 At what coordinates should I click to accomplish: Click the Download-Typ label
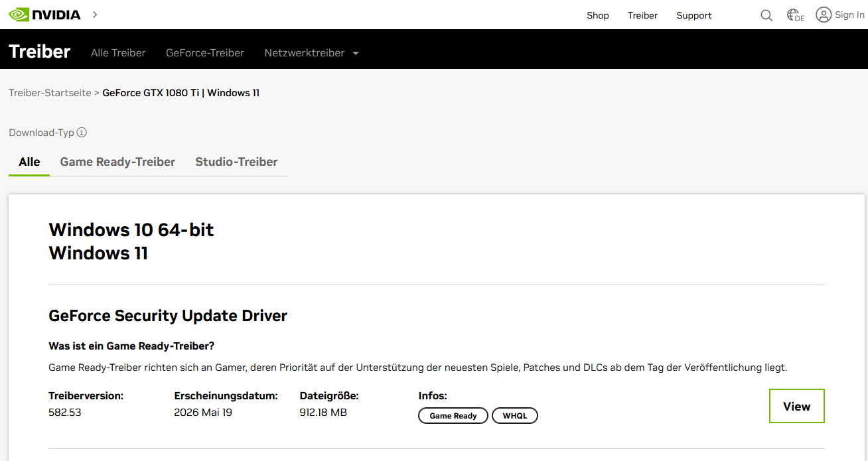click(41, 133)
